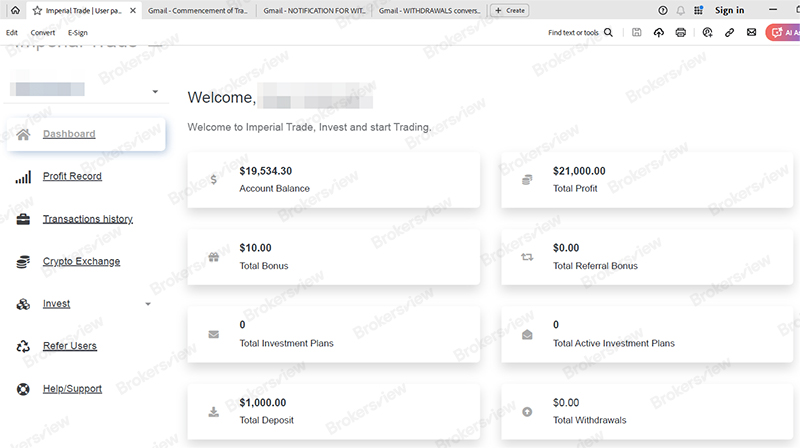Open the Convert menu

pos(43,33)
